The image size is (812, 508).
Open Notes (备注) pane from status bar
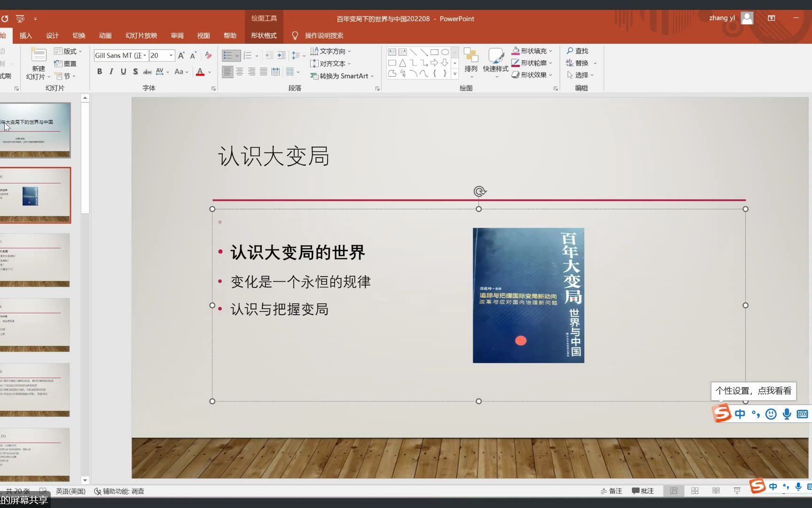[611, 491]
